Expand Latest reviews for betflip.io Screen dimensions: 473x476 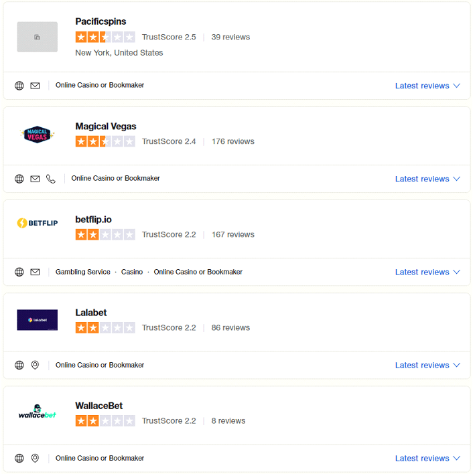pyautogui.click(x=427, y=272)
